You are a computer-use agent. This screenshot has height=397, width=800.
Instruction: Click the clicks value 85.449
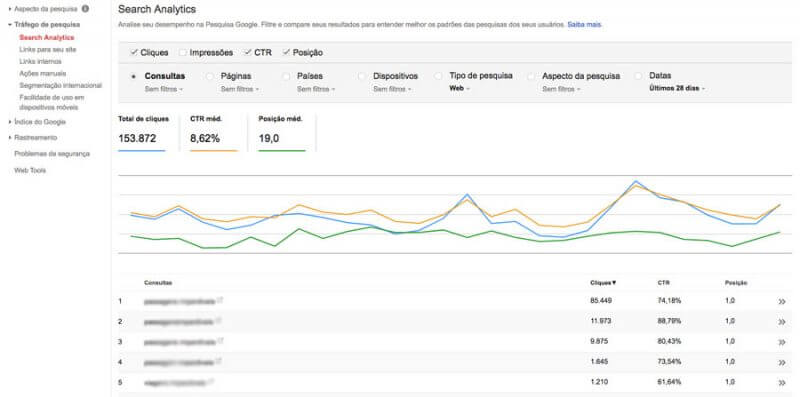pos(601,301)
